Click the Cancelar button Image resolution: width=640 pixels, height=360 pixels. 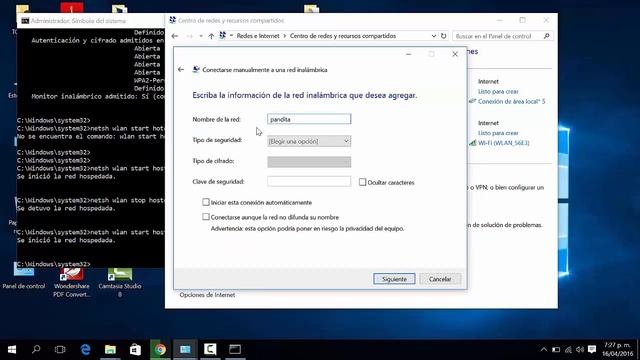(440, 279)
